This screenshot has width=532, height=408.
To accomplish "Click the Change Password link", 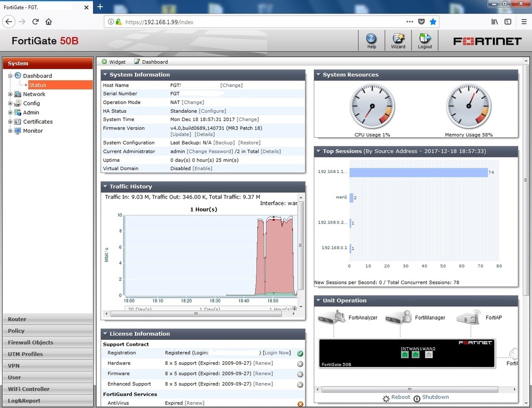I will tap(210, 151).
